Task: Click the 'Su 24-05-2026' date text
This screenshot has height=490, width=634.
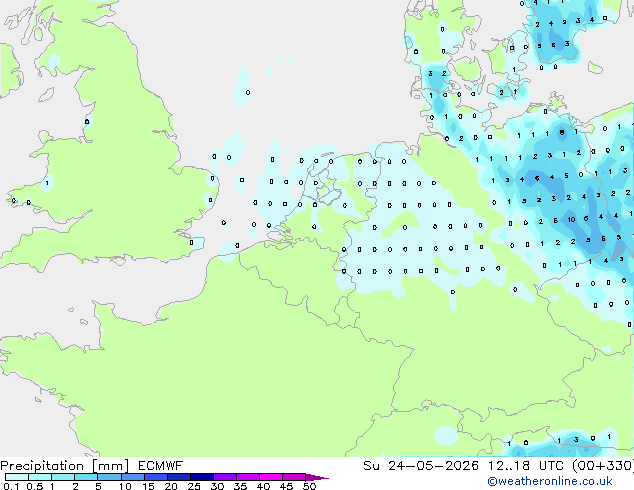Action: pyautogui.click(x=421, y=466)
